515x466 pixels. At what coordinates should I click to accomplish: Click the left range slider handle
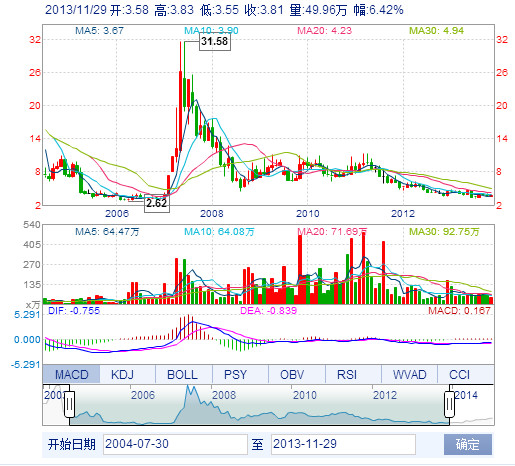(69, 404)
